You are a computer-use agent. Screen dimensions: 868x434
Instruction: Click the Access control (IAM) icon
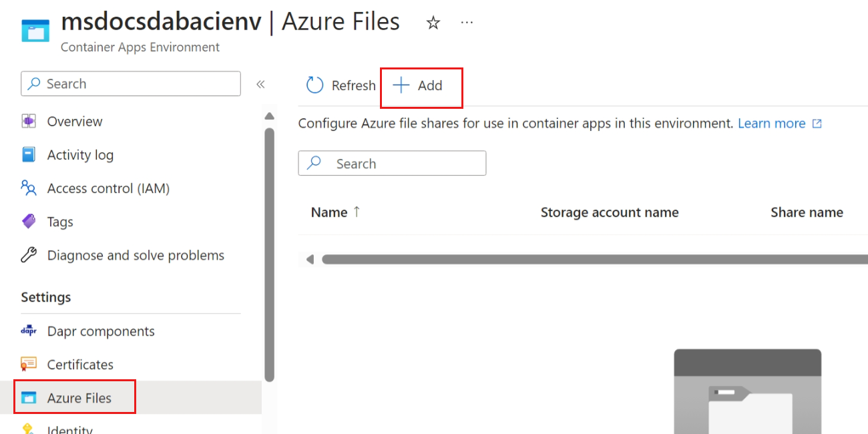pyautogui.click(x=29, y=188)
